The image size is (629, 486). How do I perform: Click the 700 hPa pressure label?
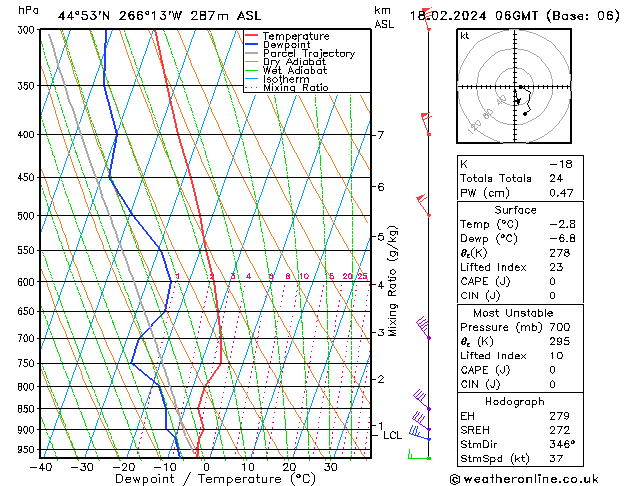click(x=28, y=338)
